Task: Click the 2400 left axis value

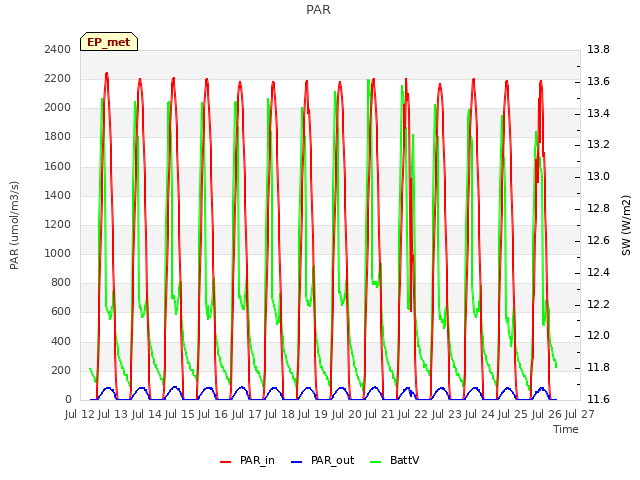Action: pyautogui.click(x=58, y=49)
